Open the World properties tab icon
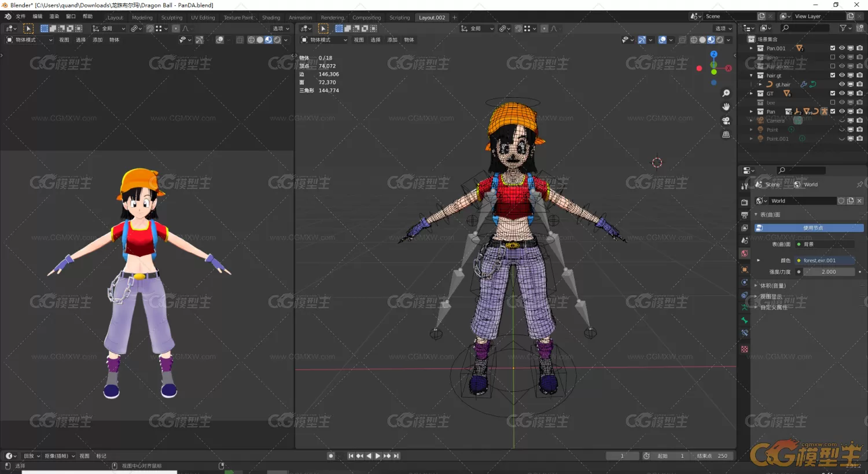 (745, 253)
